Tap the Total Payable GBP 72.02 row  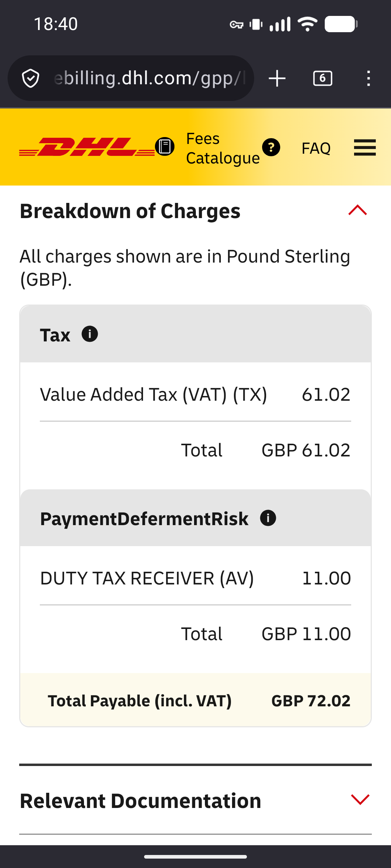pos(195,701)
